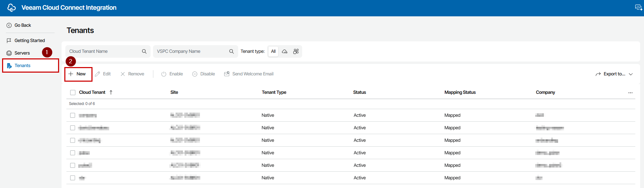Click the Tenants page heading
Viewport: 644px width, 188px height.
click(80, 31)
